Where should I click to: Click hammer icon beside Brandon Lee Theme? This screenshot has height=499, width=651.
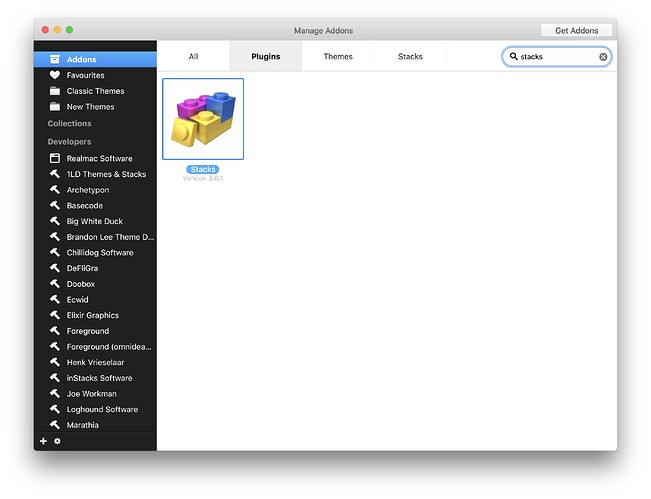pos(55,237)
